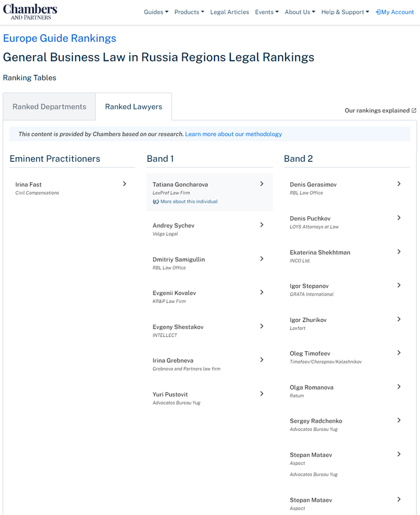Click the chevron for Denis Puchkov
This screenshot has height=515, width=420.
click(x=399, y=218)
